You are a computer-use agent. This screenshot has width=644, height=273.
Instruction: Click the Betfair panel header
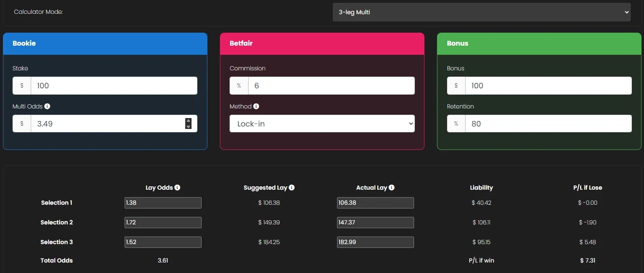click(x=322, y=44)
